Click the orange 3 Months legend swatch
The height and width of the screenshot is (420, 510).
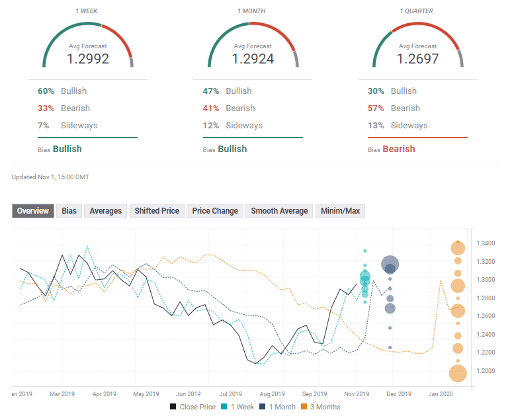click(x=304, y=407)
